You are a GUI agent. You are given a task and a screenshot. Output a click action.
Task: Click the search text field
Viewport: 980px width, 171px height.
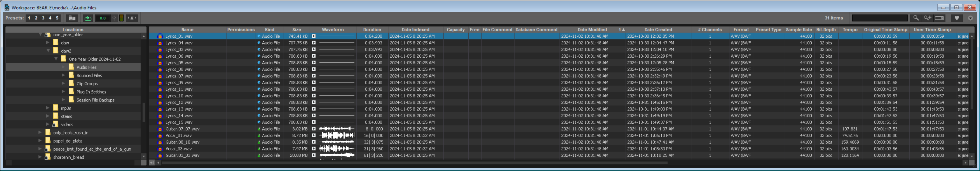(879, 18)
